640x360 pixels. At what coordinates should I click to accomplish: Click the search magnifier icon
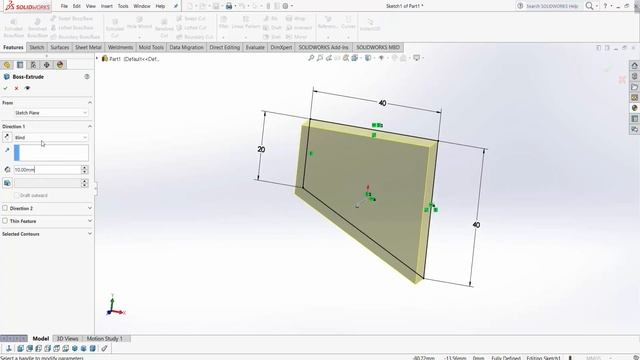coord(589,6)
